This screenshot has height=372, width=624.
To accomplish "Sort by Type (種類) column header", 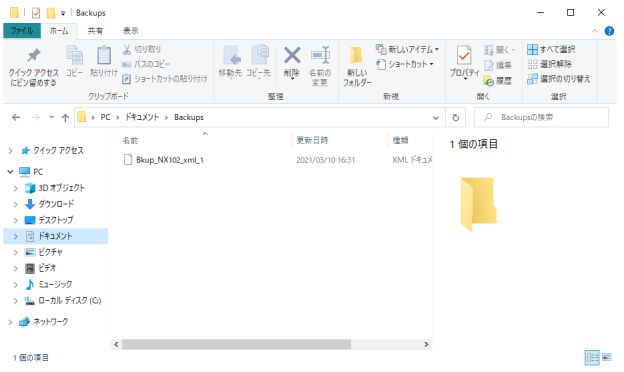I will point(400,140).
